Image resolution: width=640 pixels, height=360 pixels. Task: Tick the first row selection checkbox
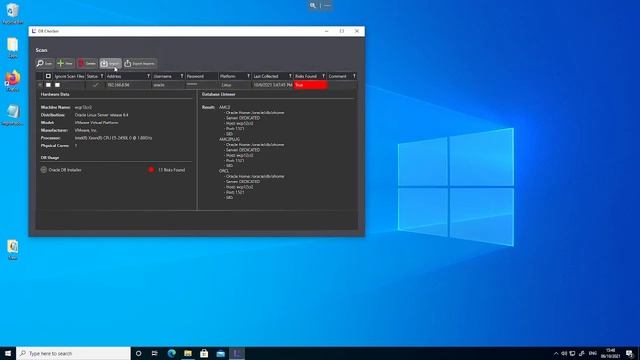click(48, 85)
